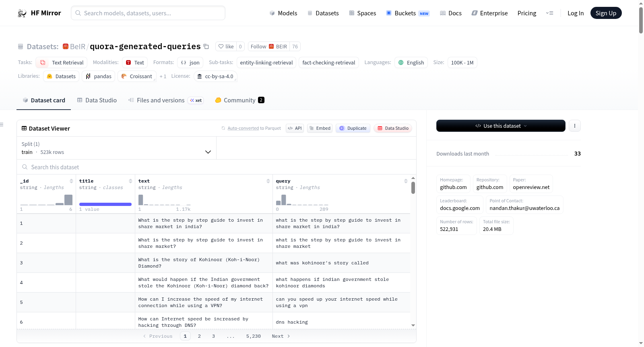Image resolution: width=644 pixels, height=347 pixels.
Task: Open Datasets in the top navigation
Action: [323, 13]
